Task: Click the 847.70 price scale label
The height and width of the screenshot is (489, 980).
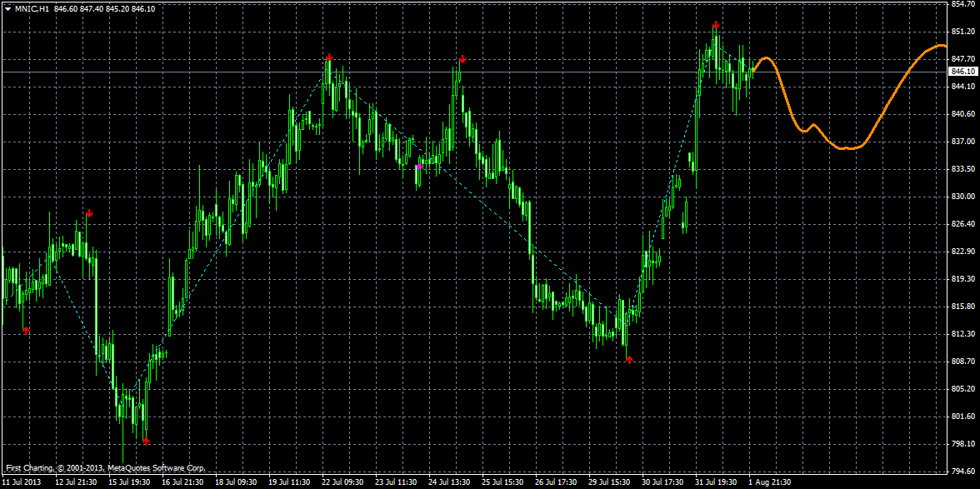Action: pos(963,58)
